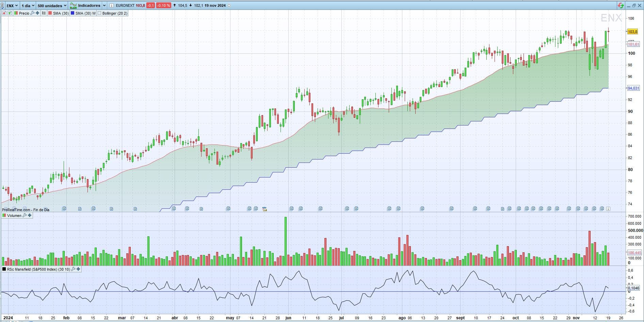Open the list icon in price legend

[x=44, y=13]
